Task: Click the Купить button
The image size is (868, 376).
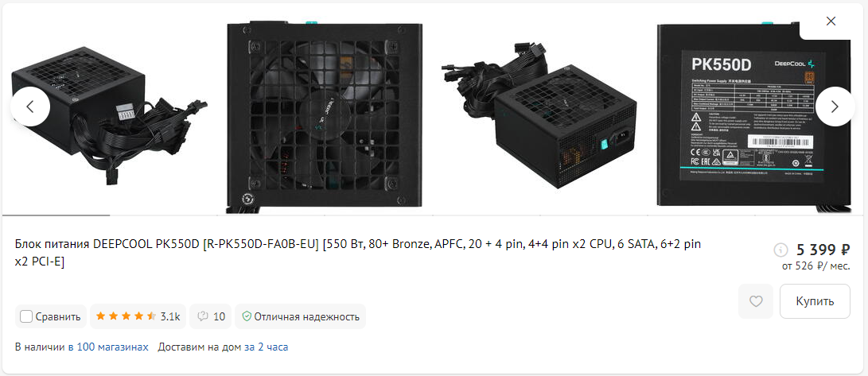Action: [815, 301]
